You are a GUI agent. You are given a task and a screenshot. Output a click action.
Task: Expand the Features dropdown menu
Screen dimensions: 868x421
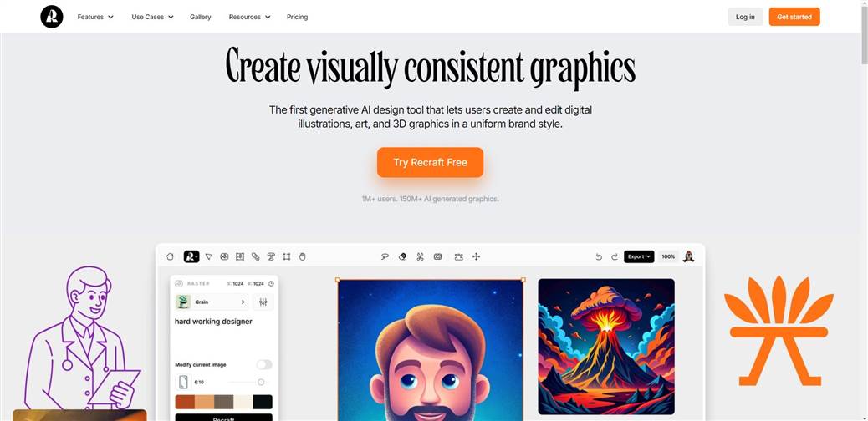[95, 17]
